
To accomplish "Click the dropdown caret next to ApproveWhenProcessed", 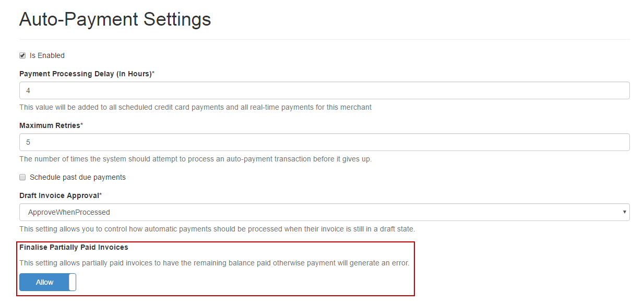I will pyautogui.click(x=624, y=212).
